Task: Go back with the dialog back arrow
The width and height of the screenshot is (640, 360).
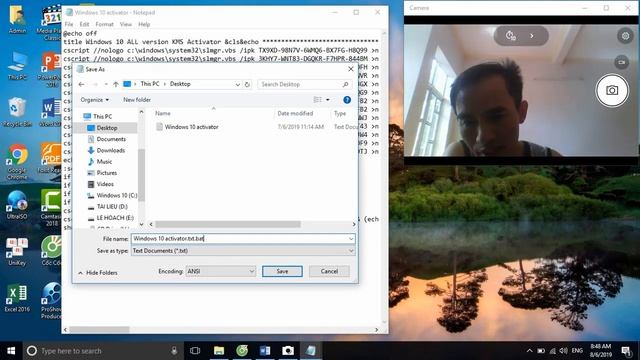Action: pos(81,84)
